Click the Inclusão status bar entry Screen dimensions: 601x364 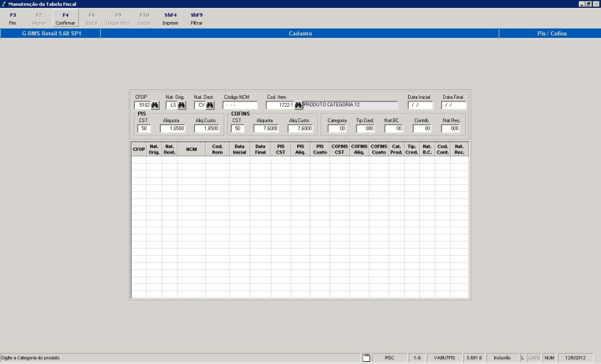[502, 358]
